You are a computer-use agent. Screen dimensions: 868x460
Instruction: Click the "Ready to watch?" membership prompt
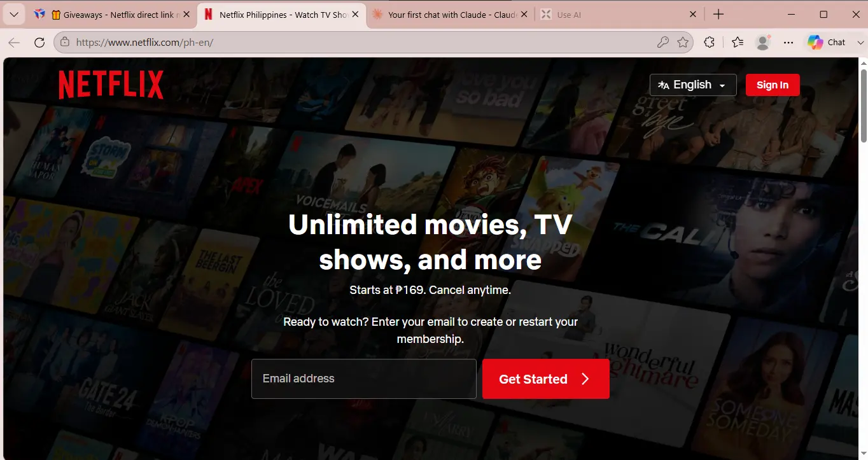click(430, 330)
